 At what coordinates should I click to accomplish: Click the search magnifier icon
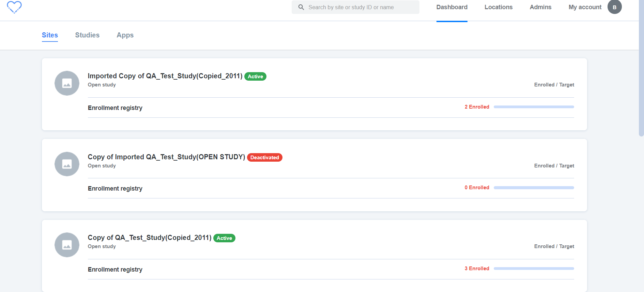(301, 7)
